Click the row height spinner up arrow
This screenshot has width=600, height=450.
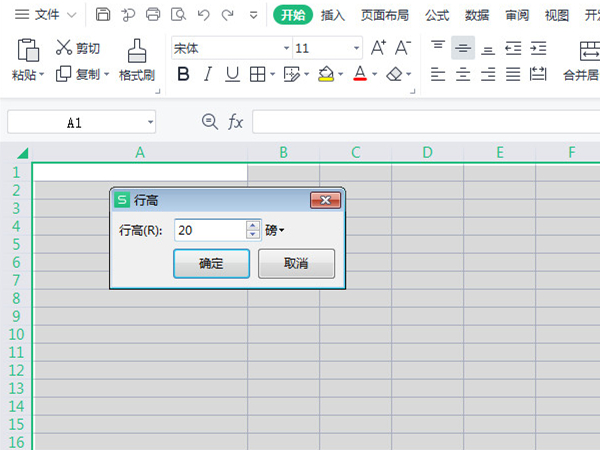253,225
